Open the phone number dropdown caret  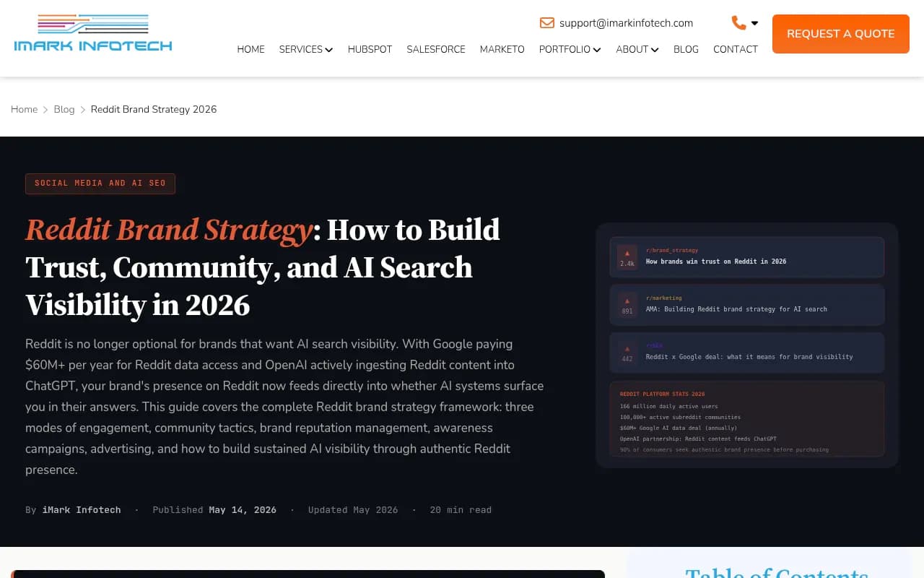click(x=754, y=23)
